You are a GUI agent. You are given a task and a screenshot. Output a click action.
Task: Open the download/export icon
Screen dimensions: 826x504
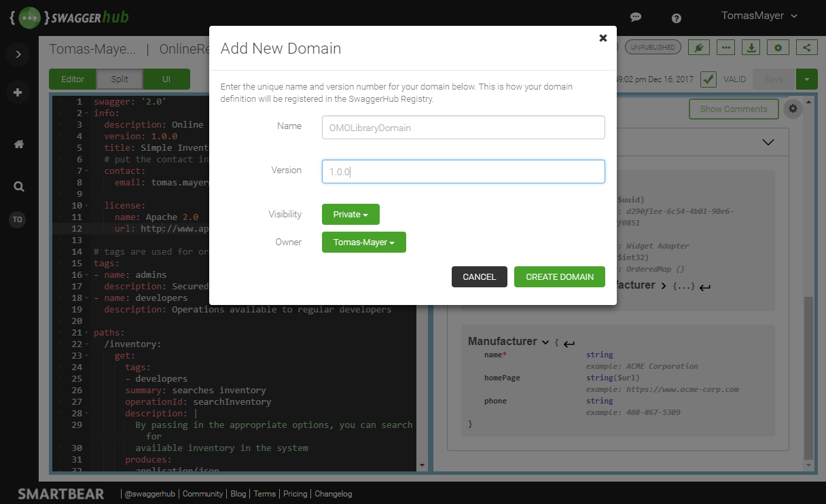click(751, 48)
